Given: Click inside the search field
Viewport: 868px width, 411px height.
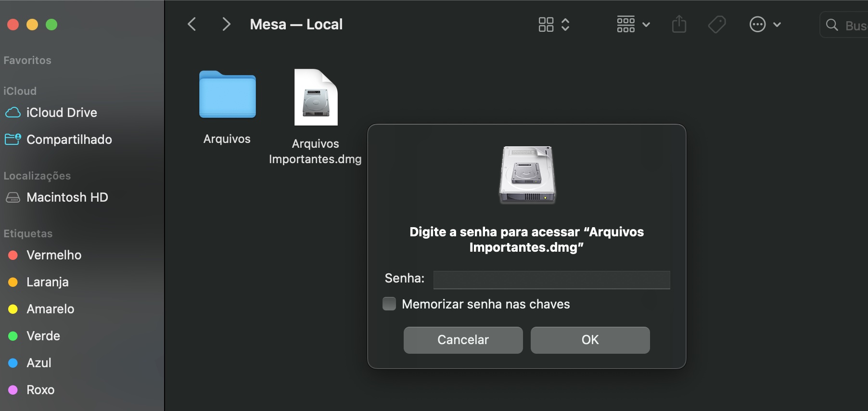Looking at the screenshot, I should [x=844, y=25].
